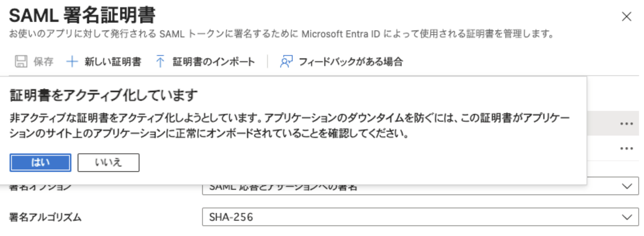Expand the 署名アルゴリズム dropdown chevron
The height and width of the screenshot is (236, 644).
(627, 217)
